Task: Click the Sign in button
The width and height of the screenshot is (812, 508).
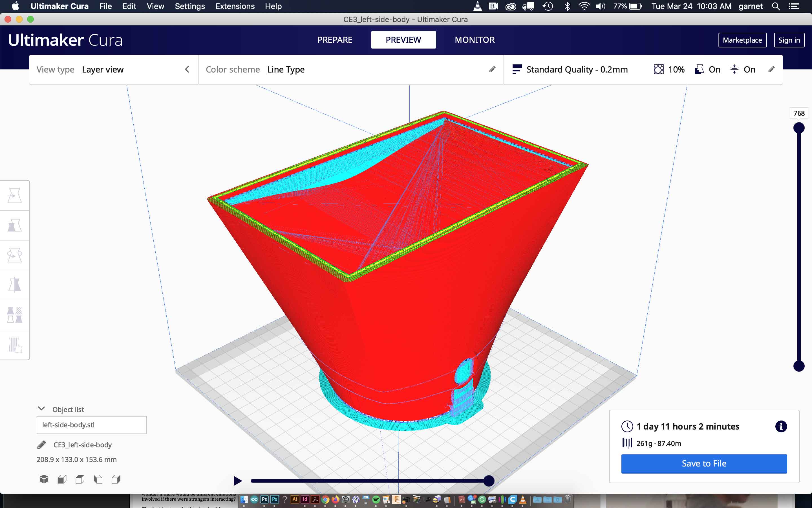Action: pyautogui.click(x=789, y=40)
